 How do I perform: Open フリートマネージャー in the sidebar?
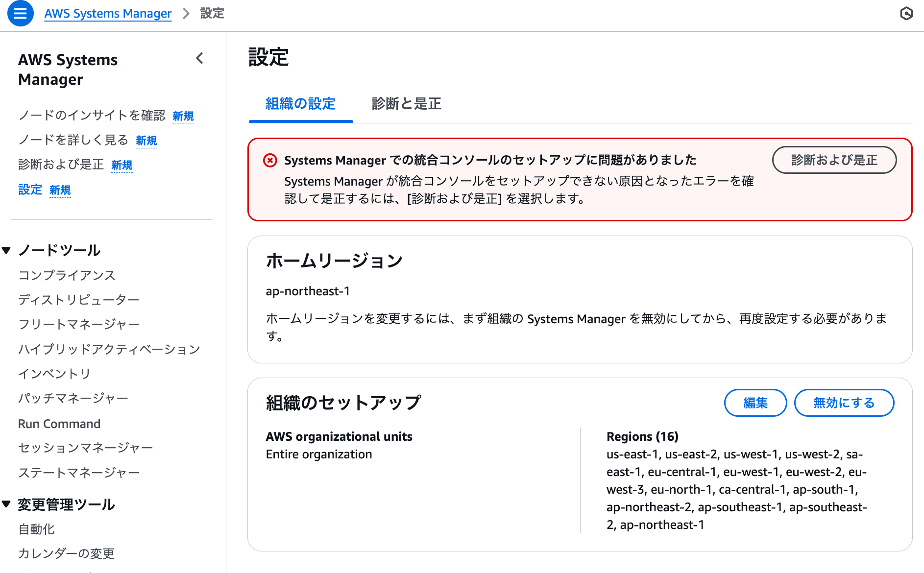pyautogui.click(x=79, y=324)
